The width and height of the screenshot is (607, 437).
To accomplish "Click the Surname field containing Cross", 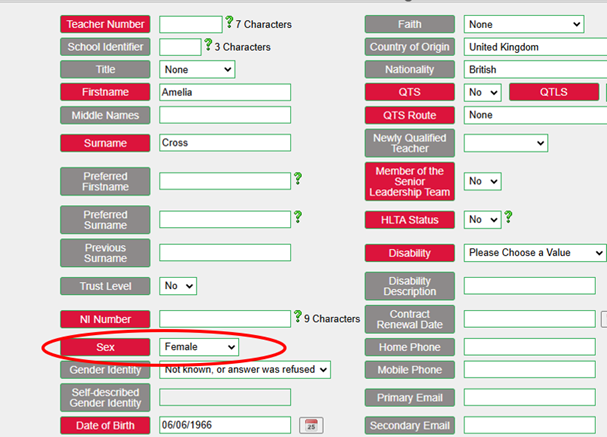I will pyautogui.click(x=225, y=143).
